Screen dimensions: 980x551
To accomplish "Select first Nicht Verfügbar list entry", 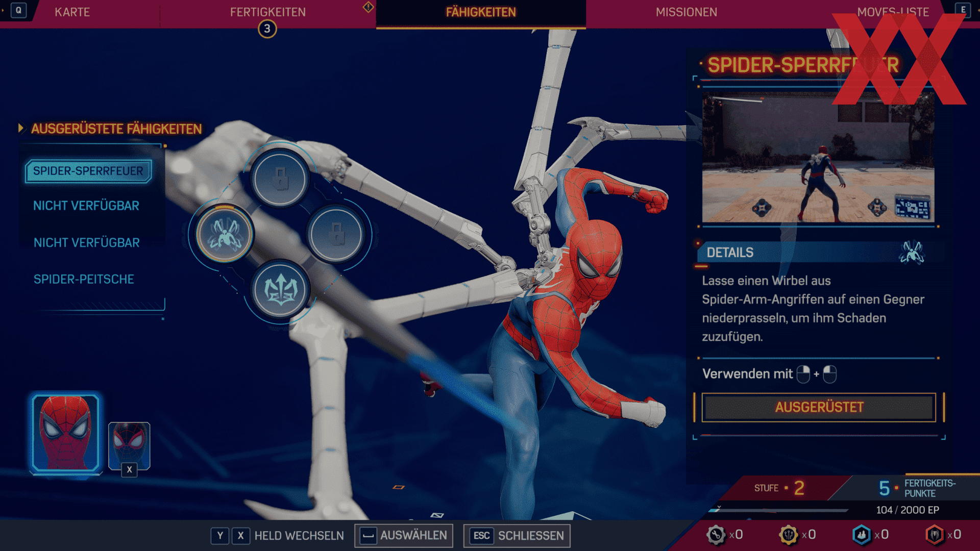I will (86, 206).
